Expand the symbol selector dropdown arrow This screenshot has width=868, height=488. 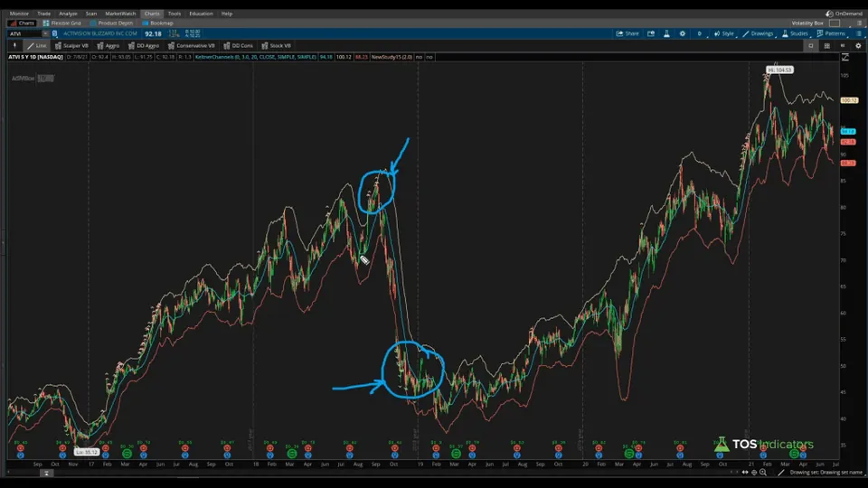click(x=45, y=33)
